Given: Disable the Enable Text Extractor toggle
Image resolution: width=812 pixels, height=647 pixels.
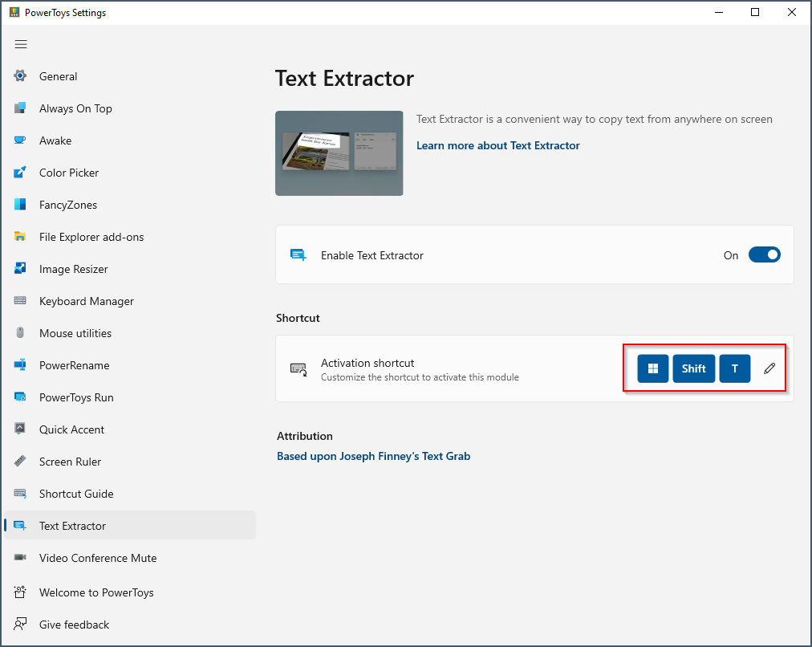Looking at the screenshot, I should pos(764,254).
